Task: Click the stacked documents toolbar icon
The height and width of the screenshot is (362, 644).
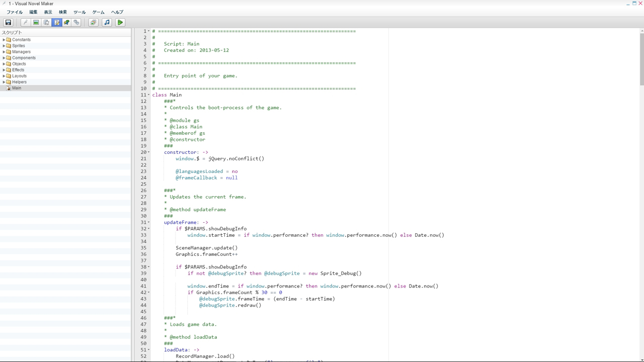Action: 46,22
